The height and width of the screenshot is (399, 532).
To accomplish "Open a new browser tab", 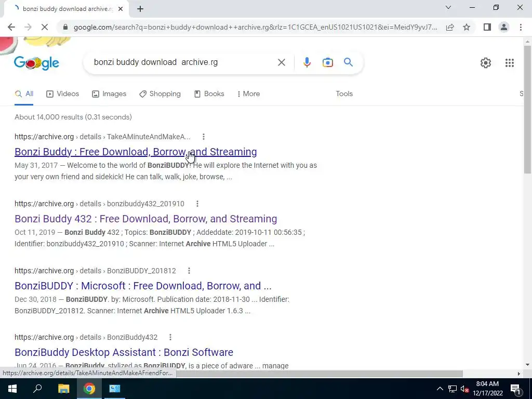I will click(x=140, y=9).
